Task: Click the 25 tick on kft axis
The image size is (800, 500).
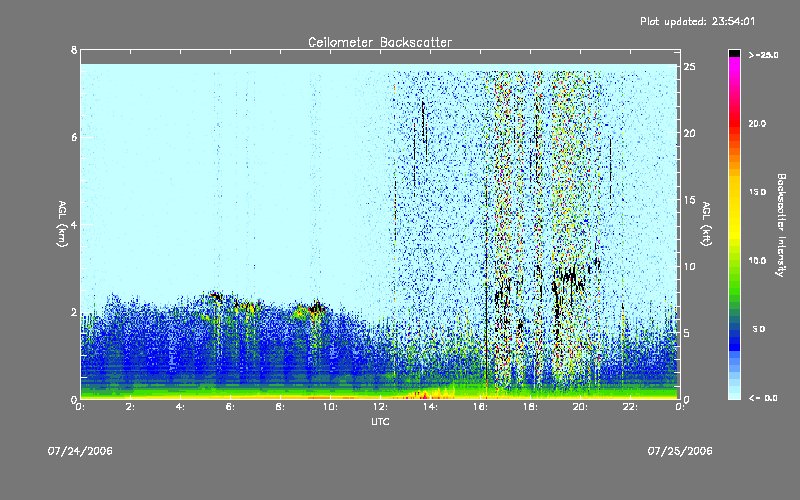Action: (x=689, y=67)
